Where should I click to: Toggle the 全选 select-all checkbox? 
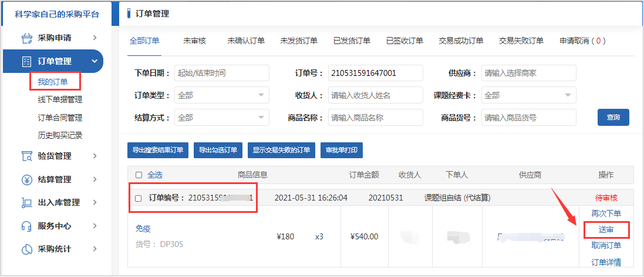139,175
